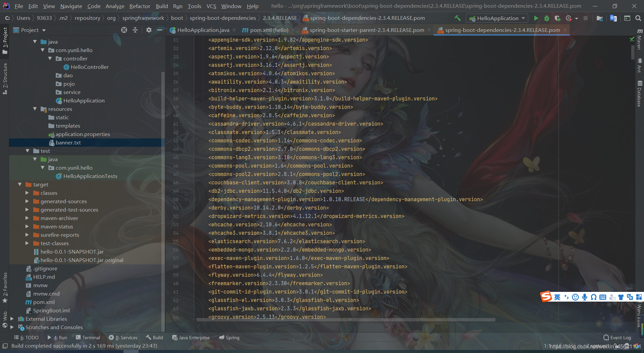Expand External Libraries node arrow
The image size is (644, 353).
click(x=12, y=319)
